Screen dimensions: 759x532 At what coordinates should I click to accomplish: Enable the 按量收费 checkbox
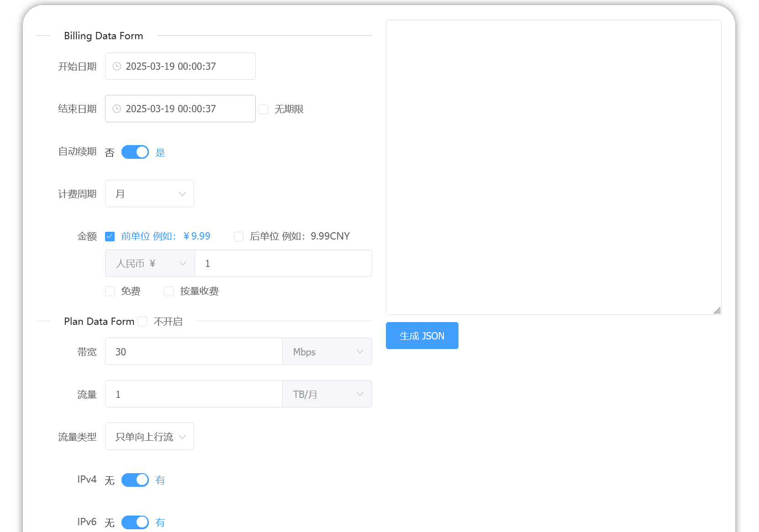(x=169, y=291)
